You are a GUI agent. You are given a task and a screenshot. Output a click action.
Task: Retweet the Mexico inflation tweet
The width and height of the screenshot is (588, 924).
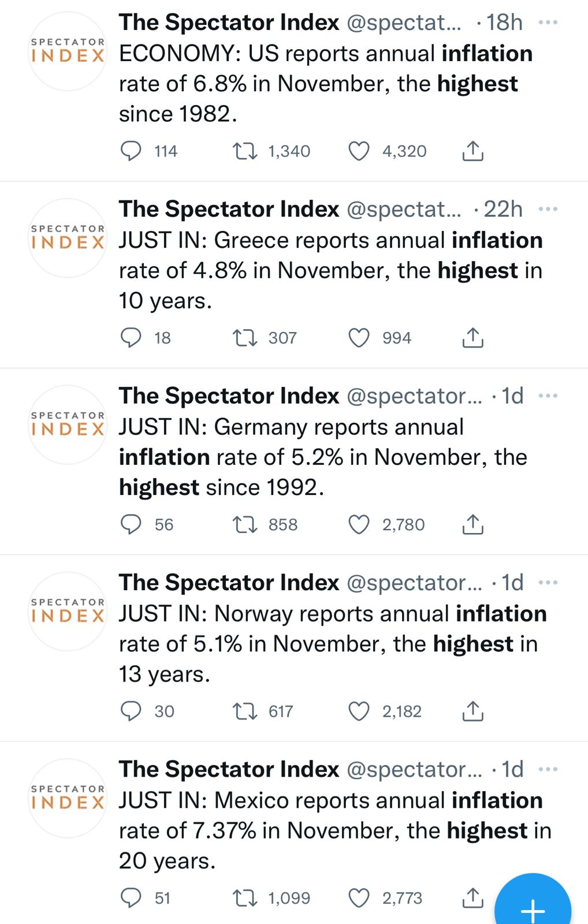point(244,898)
